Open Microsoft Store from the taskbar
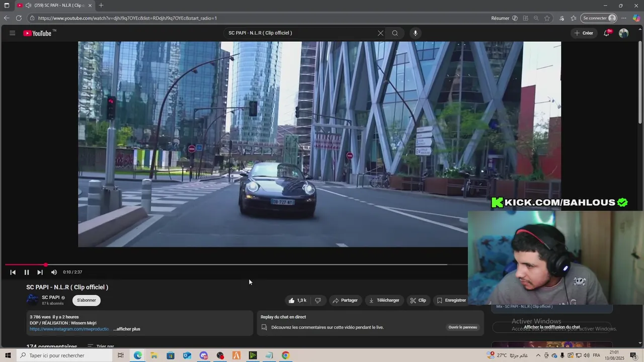This screenshot has height=362, width=644. (x=171, y=355)
